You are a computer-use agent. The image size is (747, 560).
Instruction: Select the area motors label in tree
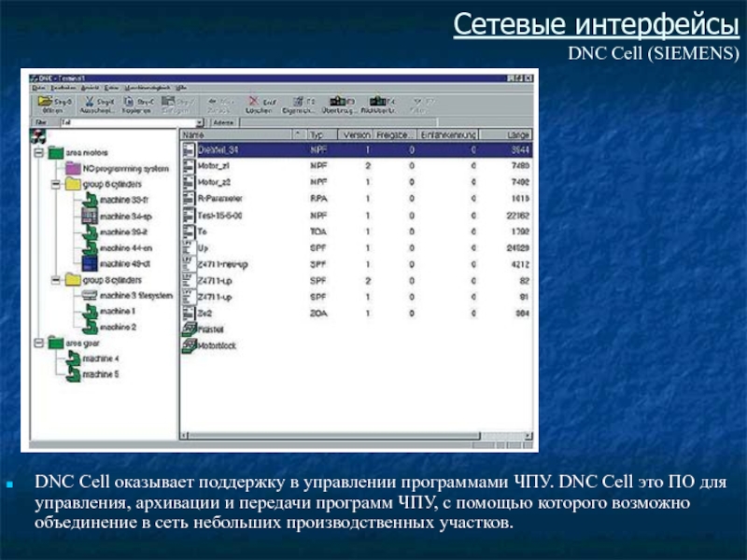(87, 153)
